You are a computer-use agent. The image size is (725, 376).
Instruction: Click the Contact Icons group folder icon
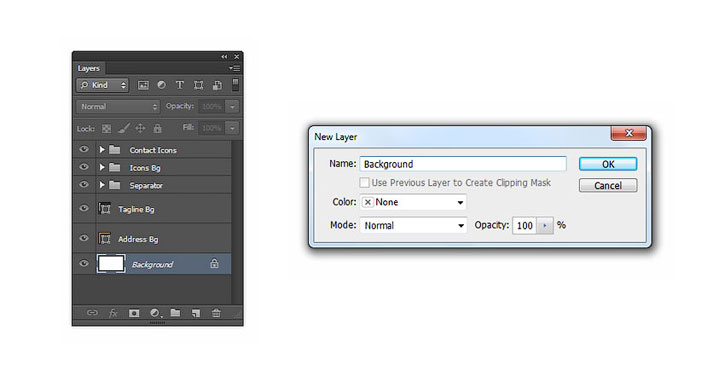[x=115, y=150]
